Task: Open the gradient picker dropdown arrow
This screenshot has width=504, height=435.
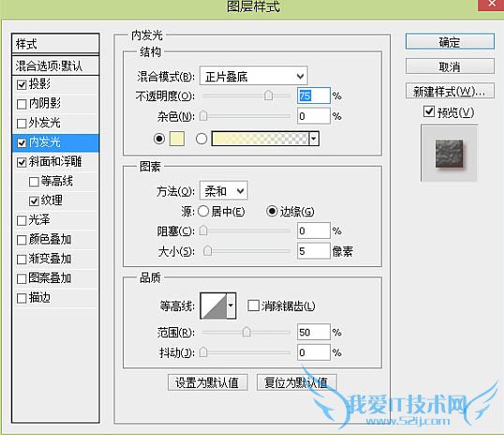Action: click(x=314, y=139)
